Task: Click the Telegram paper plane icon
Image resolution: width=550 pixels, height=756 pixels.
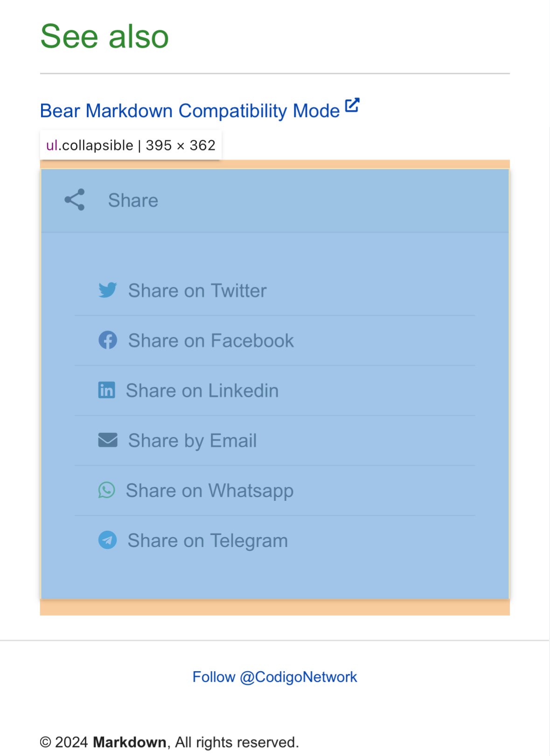Action: (107, 540)
